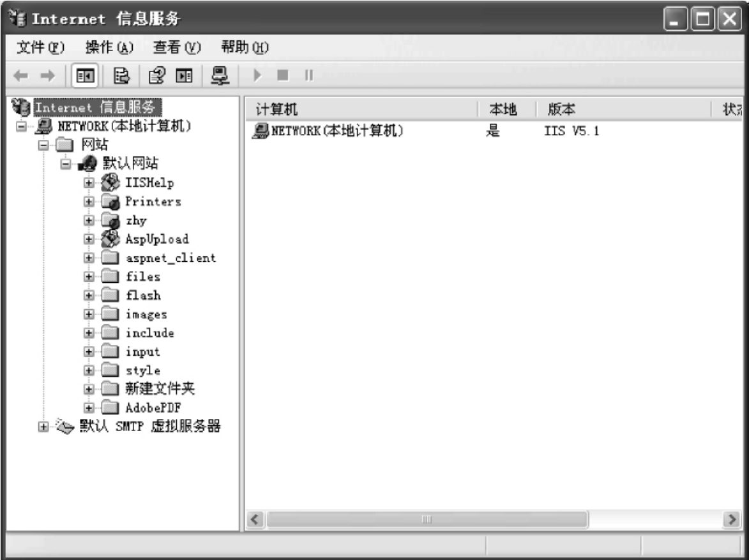
Task: Click the Help toolbar icon with question mark
Action: point(157,75)
